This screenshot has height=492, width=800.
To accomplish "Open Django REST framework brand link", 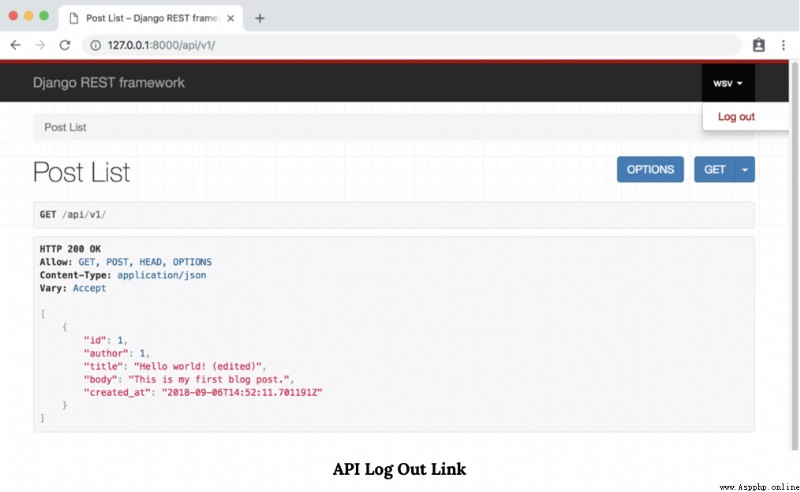I will [x=109, y=83].
